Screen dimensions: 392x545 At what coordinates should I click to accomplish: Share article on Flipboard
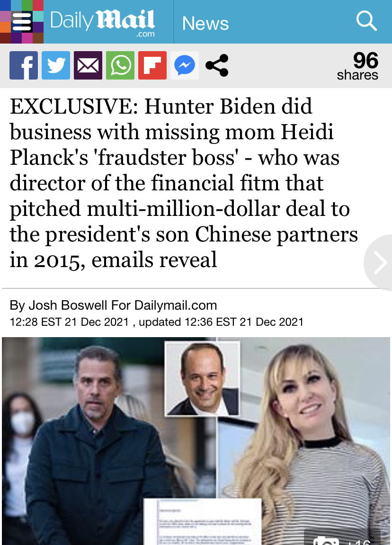[152, 65]
